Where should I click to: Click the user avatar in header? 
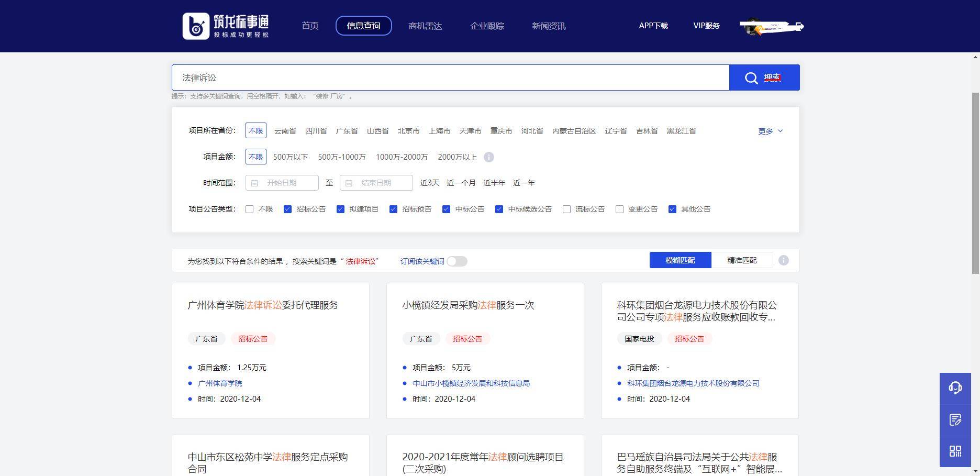753,26
